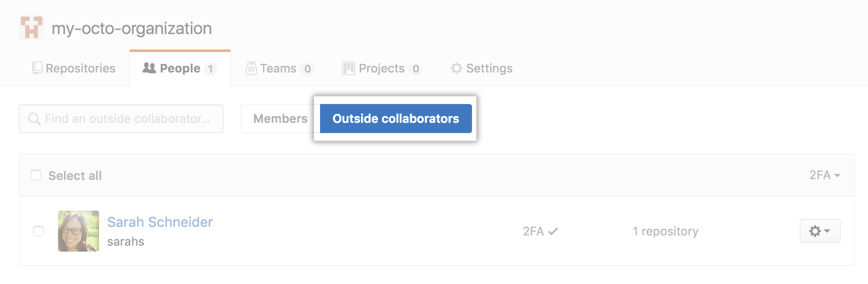Click the Teams jersey icon

(x=251, y=68)
